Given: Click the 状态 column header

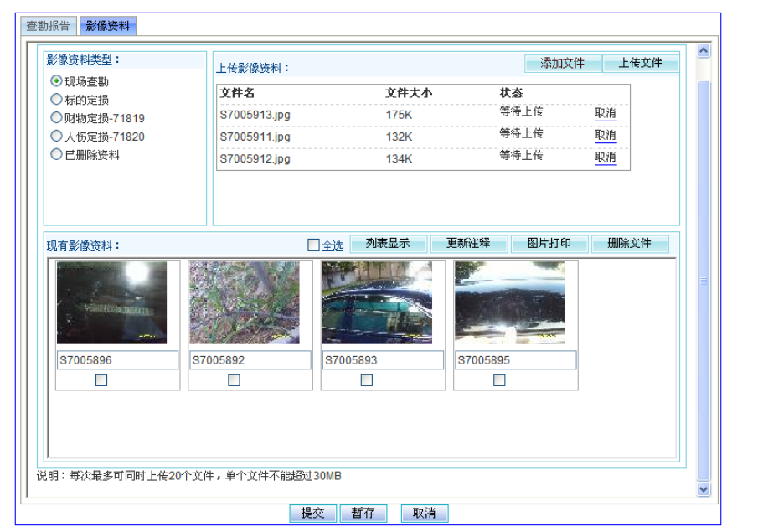Looking at the screenshot, I should [x=511, y=93].
